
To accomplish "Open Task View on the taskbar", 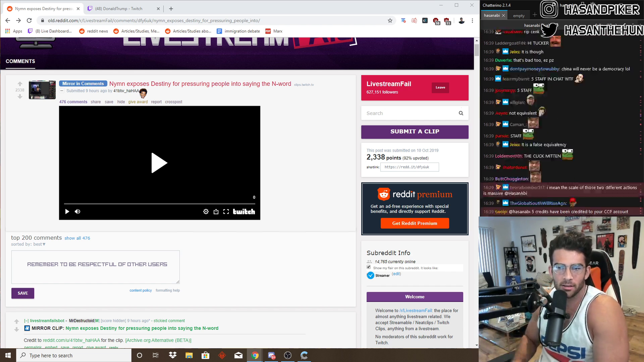I will pos(156,355).
